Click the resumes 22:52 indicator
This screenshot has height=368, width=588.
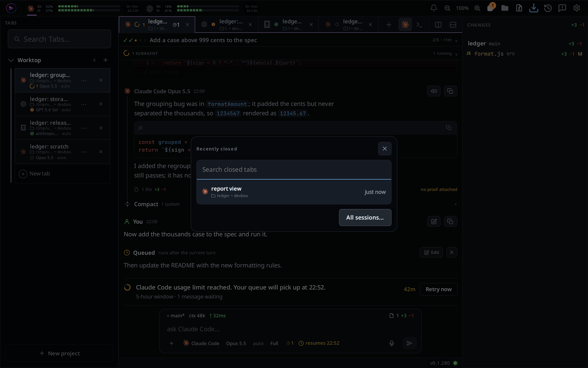click(x=319, y=343)
